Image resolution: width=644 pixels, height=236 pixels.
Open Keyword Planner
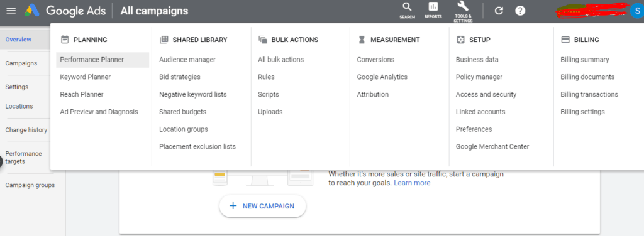(x=85, y=77)
